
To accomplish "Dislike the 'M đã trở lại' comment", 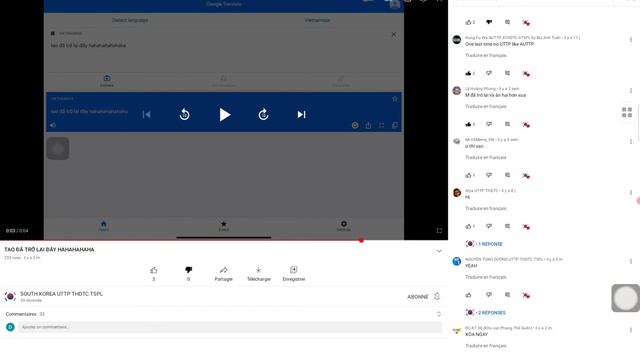I will pyautogui.click(x=489, y=124).
